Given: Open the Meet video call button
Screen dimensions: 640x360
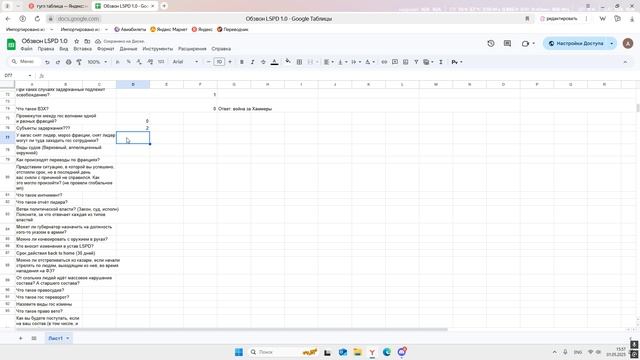Looking at the screenshot, I should coord(527,43).
